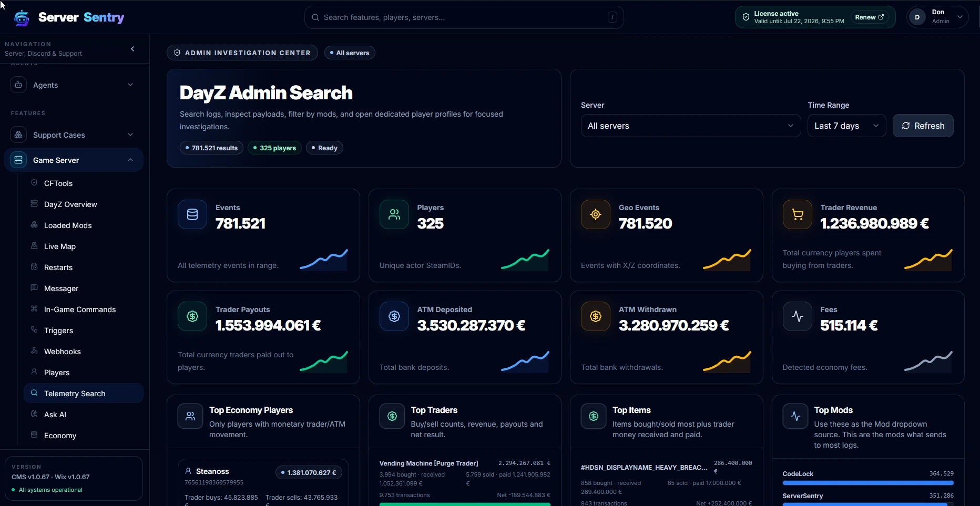
Task: Click the Triggers icon in sidebar
Action: [34, 330]
